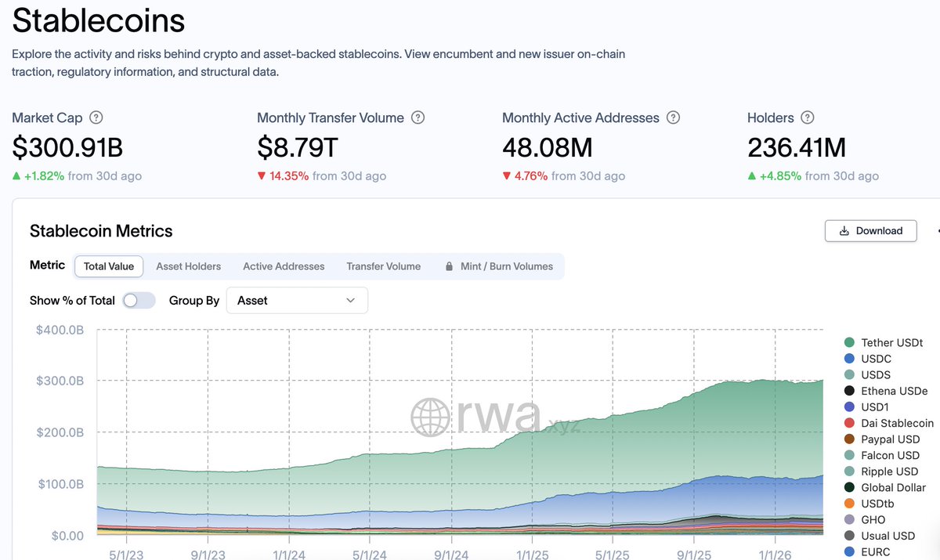Click the Dai Stablecoin legend color dot
The image size is (940, 560).
click(849, 423)
